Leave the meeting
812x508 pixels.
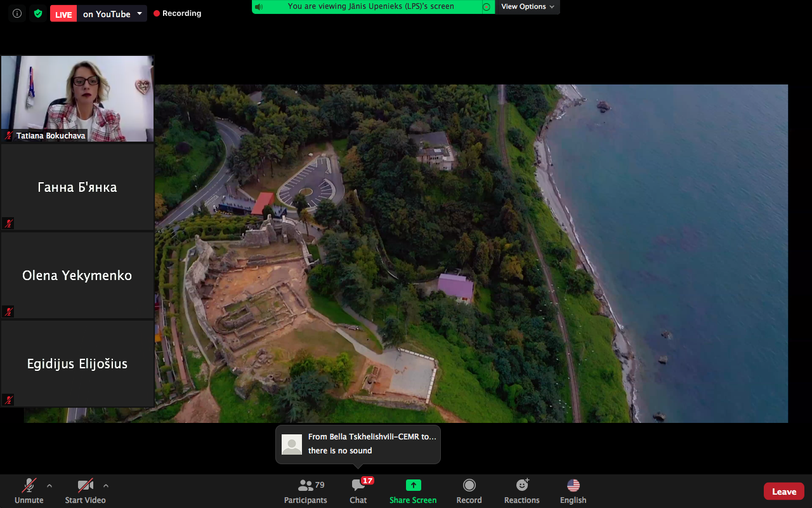784,491
